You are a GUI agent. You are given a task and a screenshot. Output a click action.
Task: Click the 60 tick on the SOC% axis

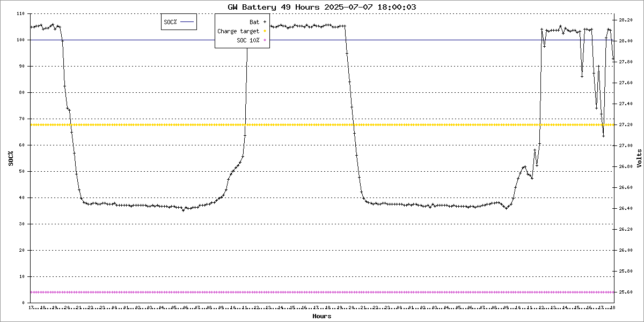click(x=23, y=145)
